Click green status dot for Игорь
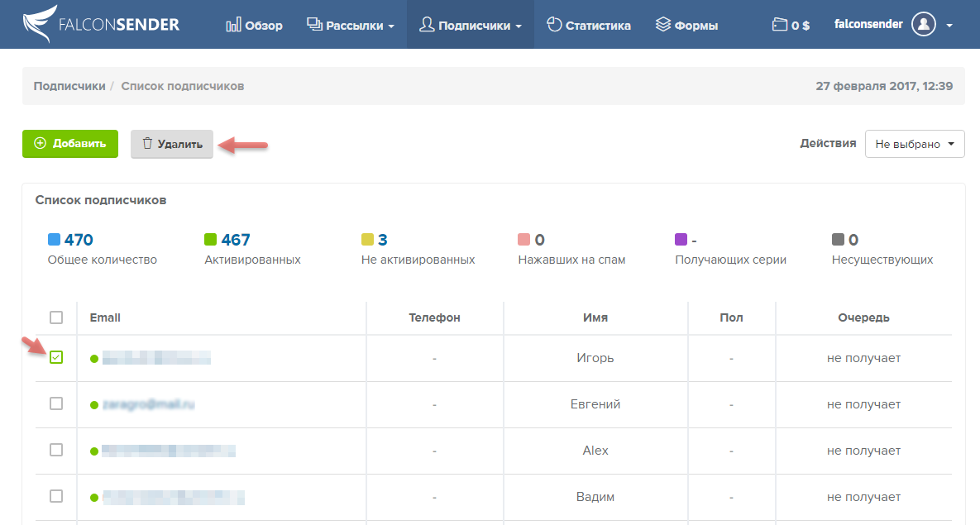This screenshot has height=525, width=980. pos(94,359)
